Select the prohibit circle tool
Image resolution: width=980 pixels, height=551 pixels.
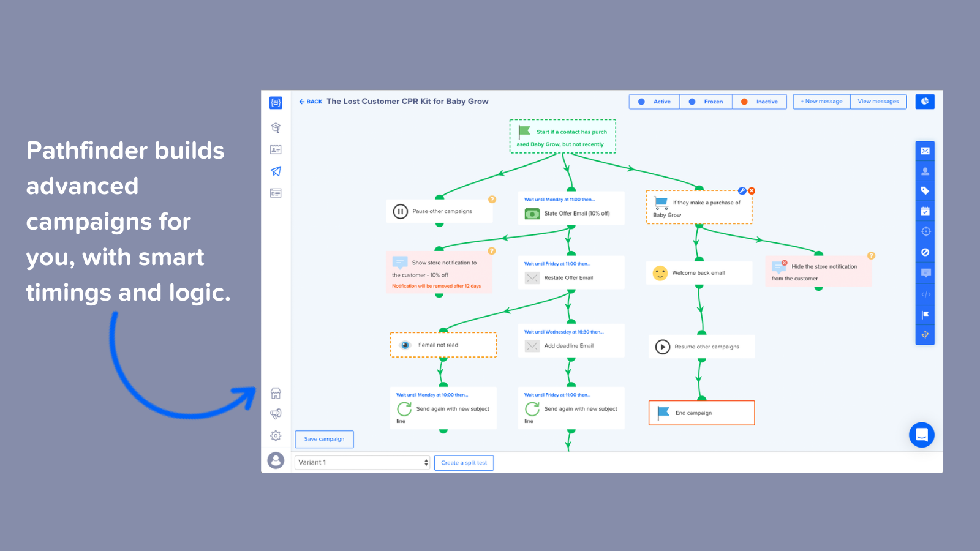(x=925, y=252)
